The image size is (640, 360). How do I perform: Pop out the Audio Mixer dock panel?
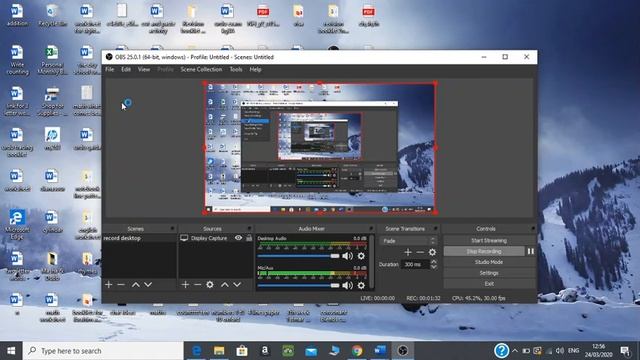click(371, 229)
